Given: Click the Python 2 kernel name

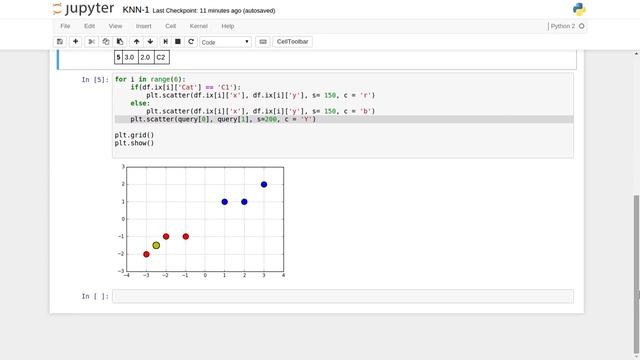Looking at the screenshot, I should [562, 26].
